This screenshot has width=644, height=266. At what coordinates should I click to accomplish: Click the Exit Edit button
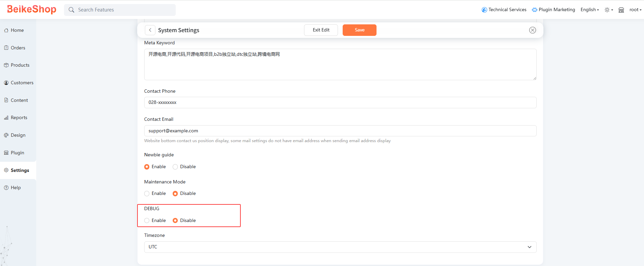[x=321, y=30]
